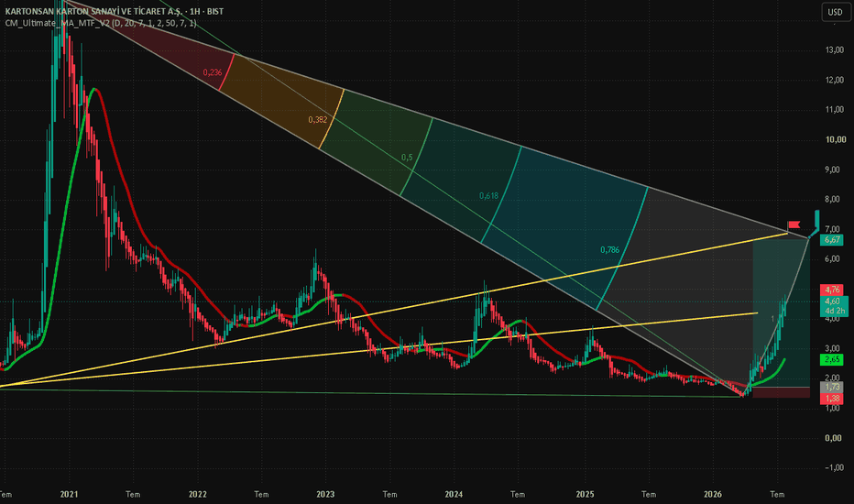
Task: Click the 10,00 price scale label
Action: [836, 139]
